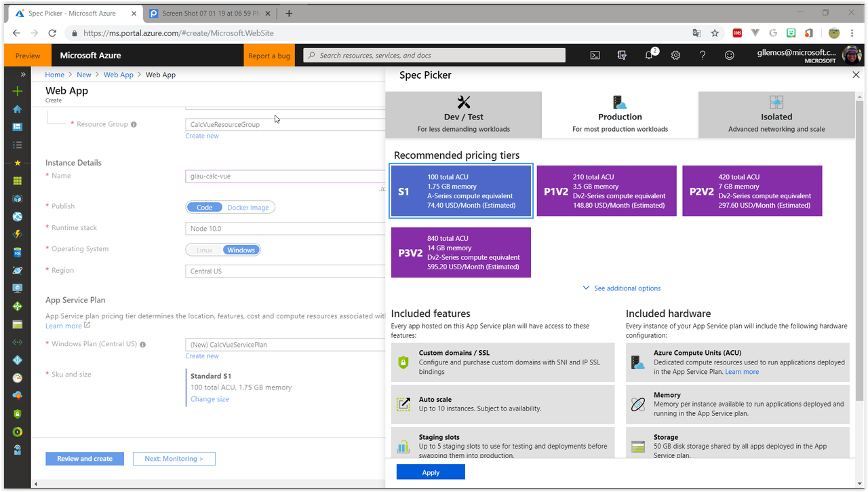Open Load balancers green diamond icon
Image resolution: width=868 pixels, height=492 pixels.
tap(18, 306)
